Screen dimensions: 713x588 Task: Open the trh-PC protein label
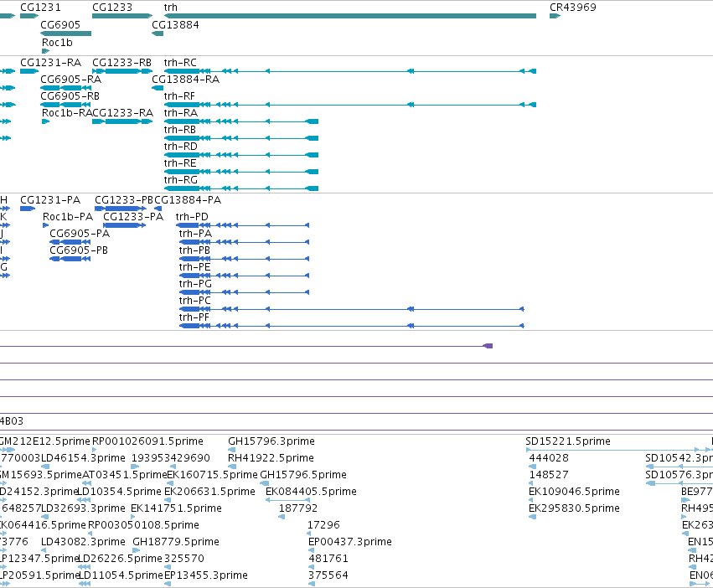coord(195,301)
